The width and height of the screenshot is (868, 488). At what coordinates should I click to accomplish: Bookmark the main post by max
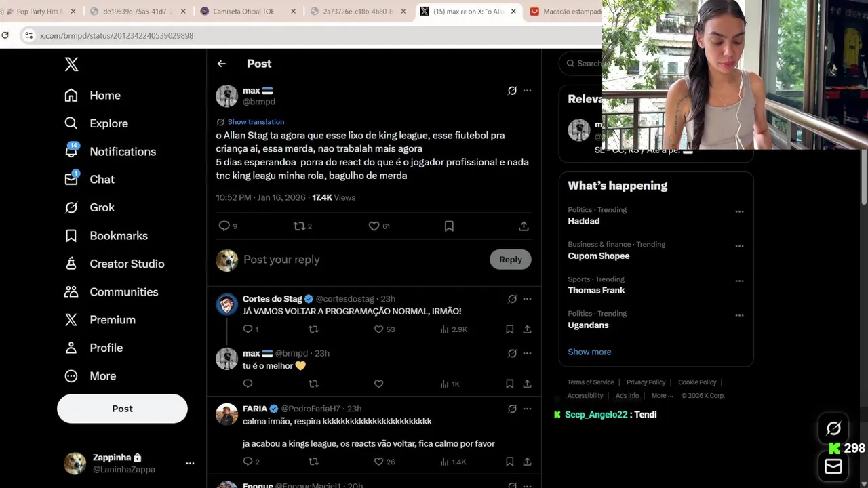coord(449,226)
